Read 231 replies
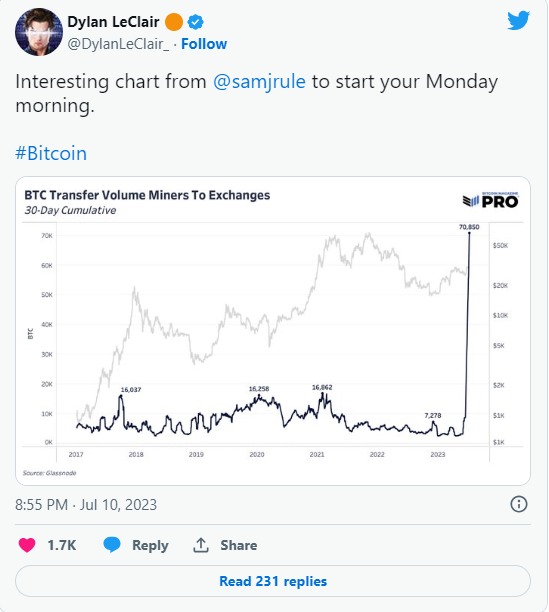This screenshot has width=549, height=612. click(x=273, y=581)
